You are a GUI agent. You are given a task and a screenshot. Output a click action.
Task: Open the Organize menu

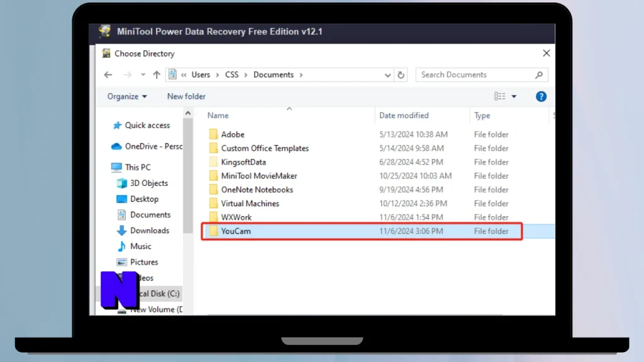127,96
